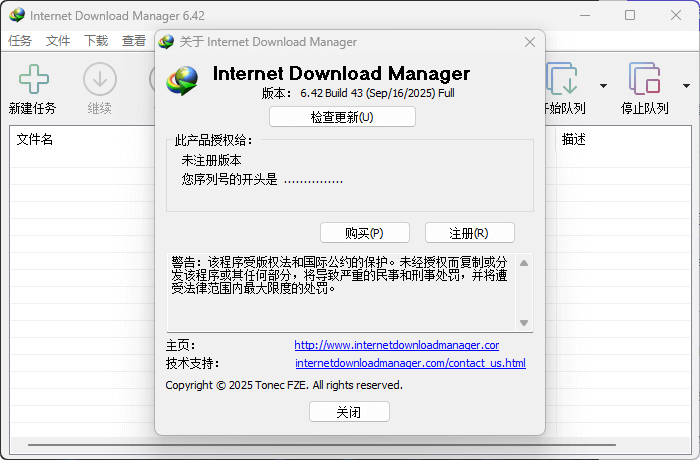Click the 文件名 column header
Image resolution: width=700 pixels, height=460 pixels.
(35, 139)
